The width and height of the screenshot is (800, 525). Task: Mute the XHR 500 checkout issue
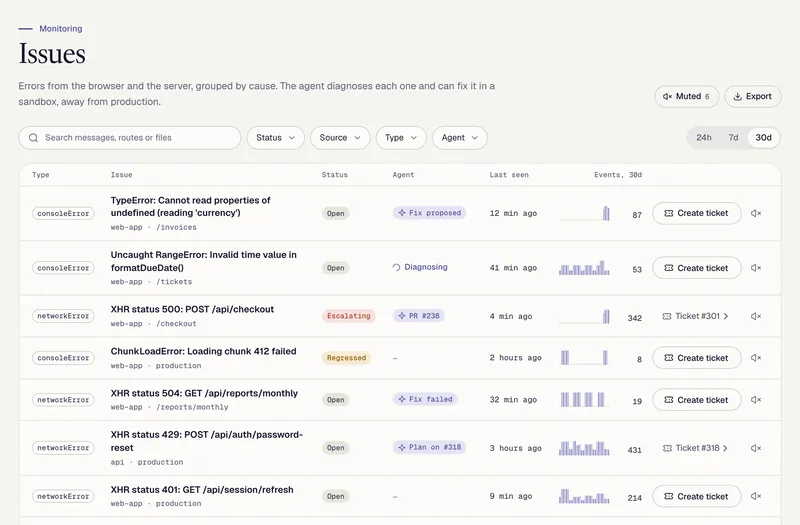click(756, 316)
